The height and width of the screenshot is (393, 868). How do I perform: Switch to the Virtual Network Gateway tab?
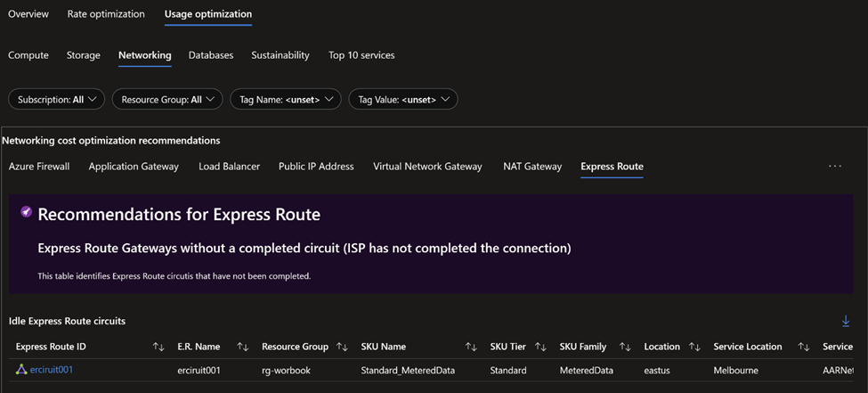tap(427, 167)
